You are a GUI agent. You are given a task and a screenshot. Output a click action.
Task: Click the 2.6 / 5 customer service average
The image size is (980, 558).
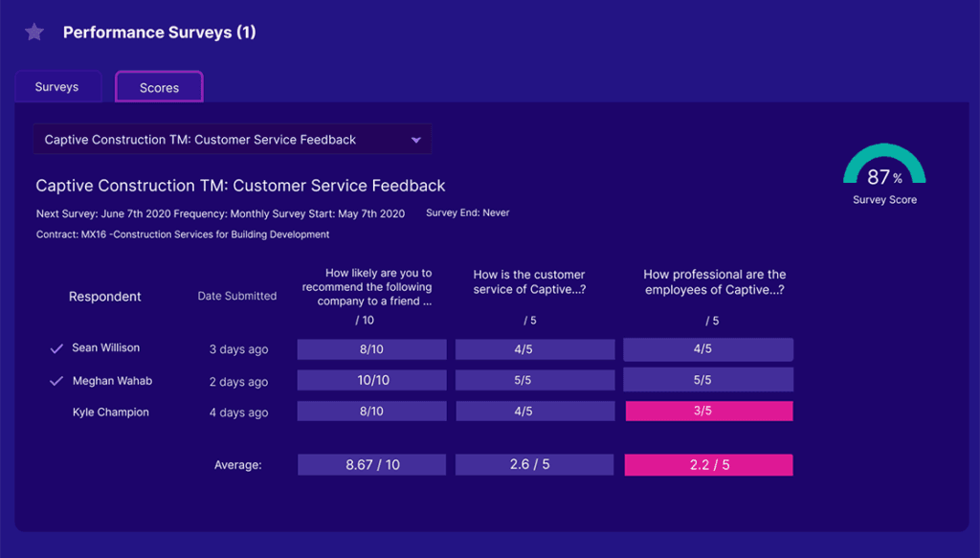pos(534,465)
